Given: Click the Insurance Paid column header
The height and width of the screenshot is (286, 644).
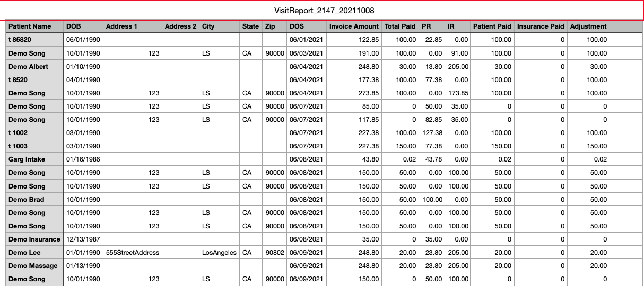Looking at the screenshot, I should [x=541, y=26].
